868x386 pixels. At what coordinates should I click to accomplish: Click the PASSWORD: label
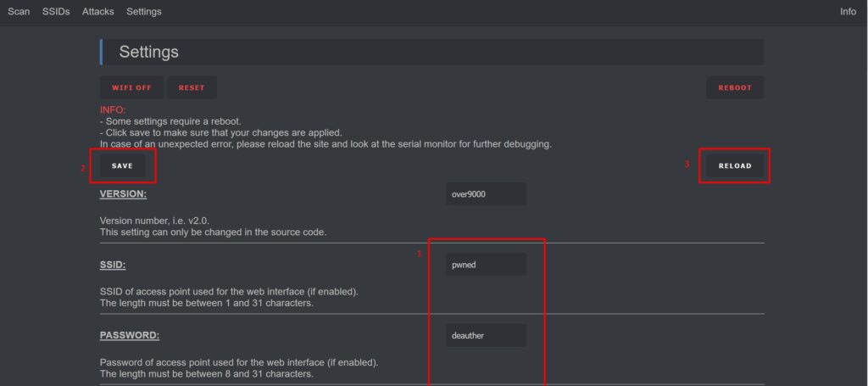coord(130,336)
